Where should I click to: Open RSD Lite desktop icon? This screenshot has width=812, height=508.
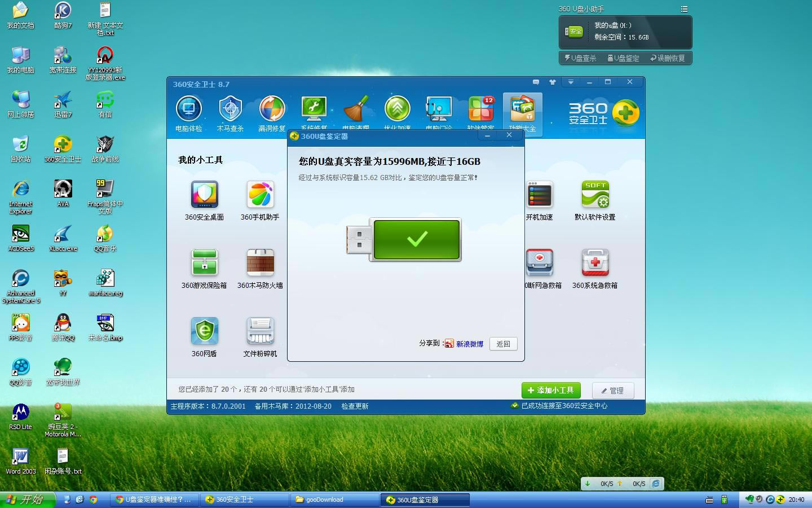(x=20, y=417)
